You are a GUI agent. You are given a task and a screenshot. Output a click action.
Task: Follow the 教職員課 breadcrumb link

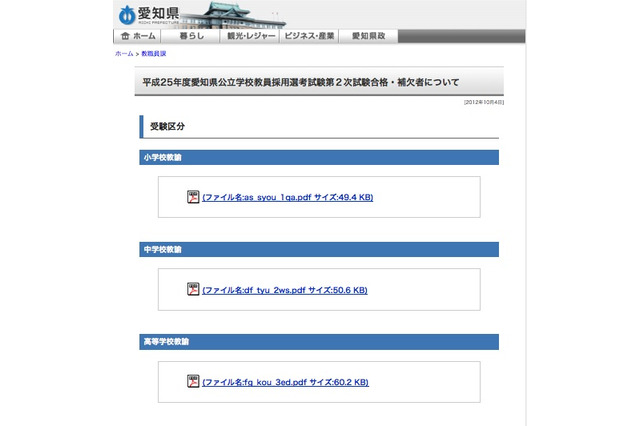(x=153, y=53)
